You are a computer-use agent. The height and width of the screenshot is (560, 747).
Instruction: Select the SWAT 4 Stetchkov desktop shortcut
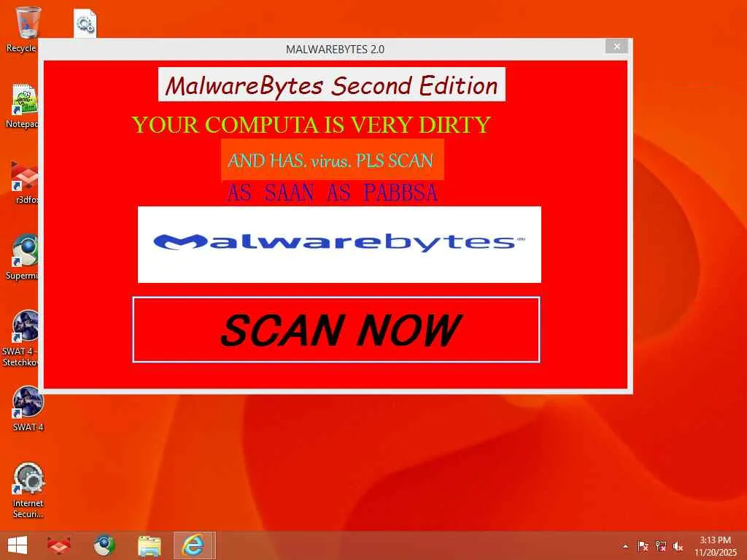[x=21, y=338]
